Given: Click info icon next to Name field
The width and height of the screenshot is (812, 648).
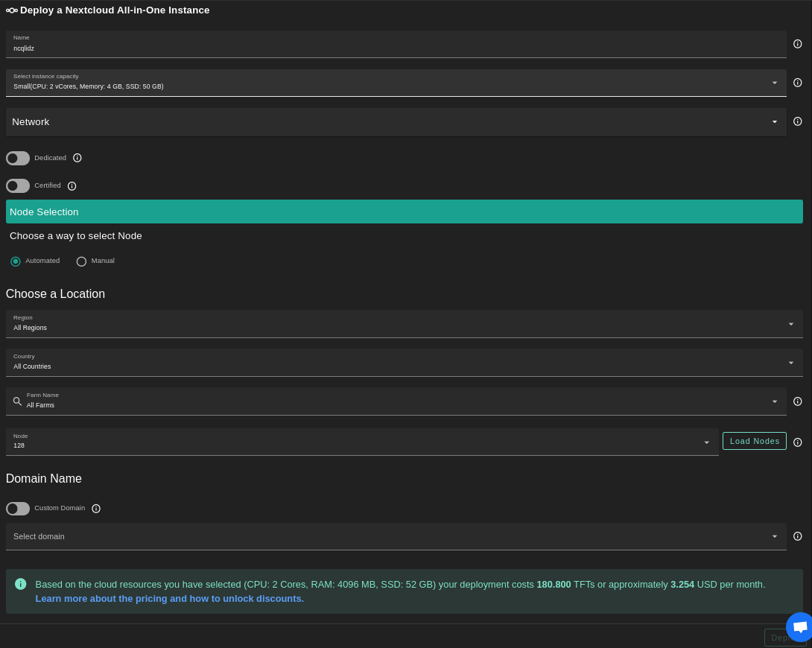Looking at the screenshot, I should (x=797, y=44).
